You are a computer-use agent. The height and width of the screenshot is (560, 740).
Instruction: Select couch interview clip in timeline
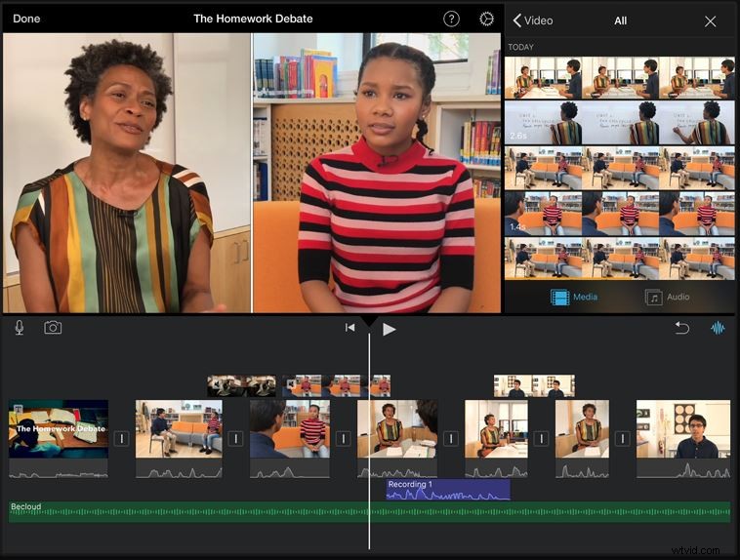(179, 429)
